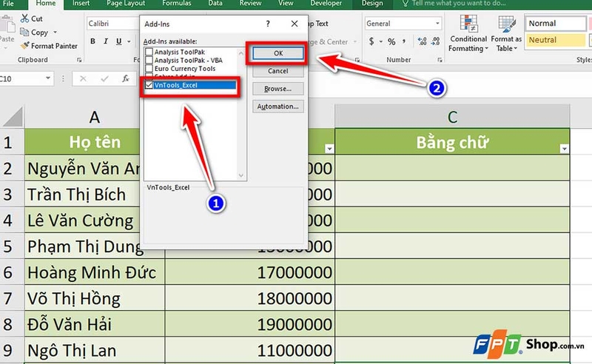Apply Comma style format
This screenshot has width=592, height=364.
pos(404,41)
